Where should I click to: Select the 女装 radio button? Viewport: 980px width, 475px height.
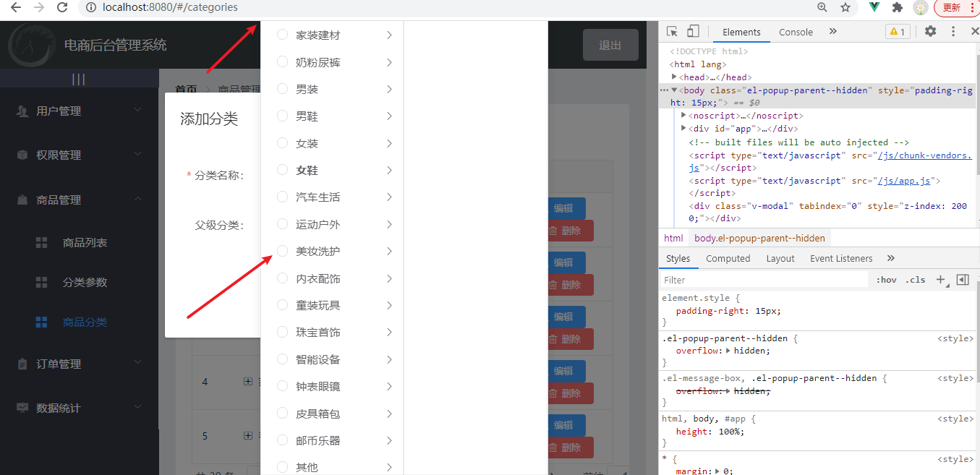point(283,143)
